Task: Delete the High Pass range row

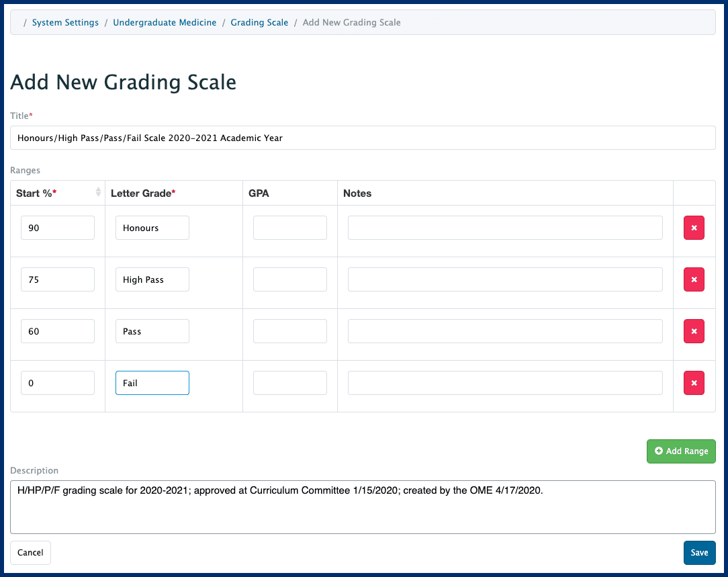Action: pyautogui.click(x=694, y=279)
